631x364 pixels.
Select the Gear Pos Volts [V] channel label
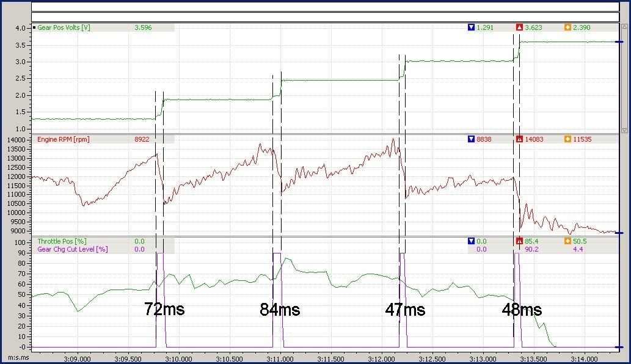coord(64,27)
